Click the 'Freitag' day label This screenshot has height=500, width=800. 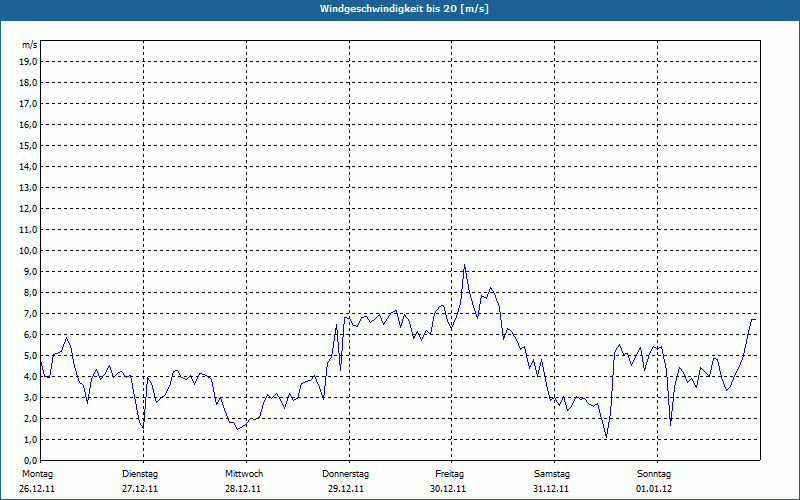tap(449, 474)
